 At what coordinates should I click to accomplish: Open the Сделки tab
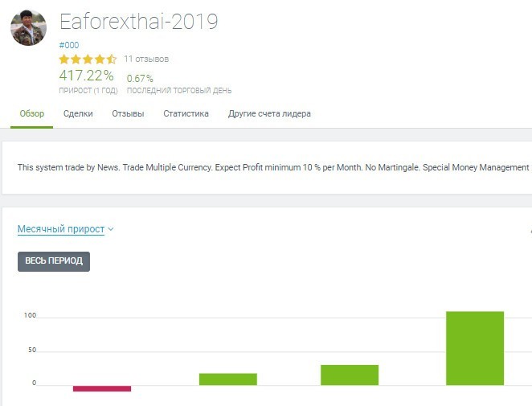[78, 113]
